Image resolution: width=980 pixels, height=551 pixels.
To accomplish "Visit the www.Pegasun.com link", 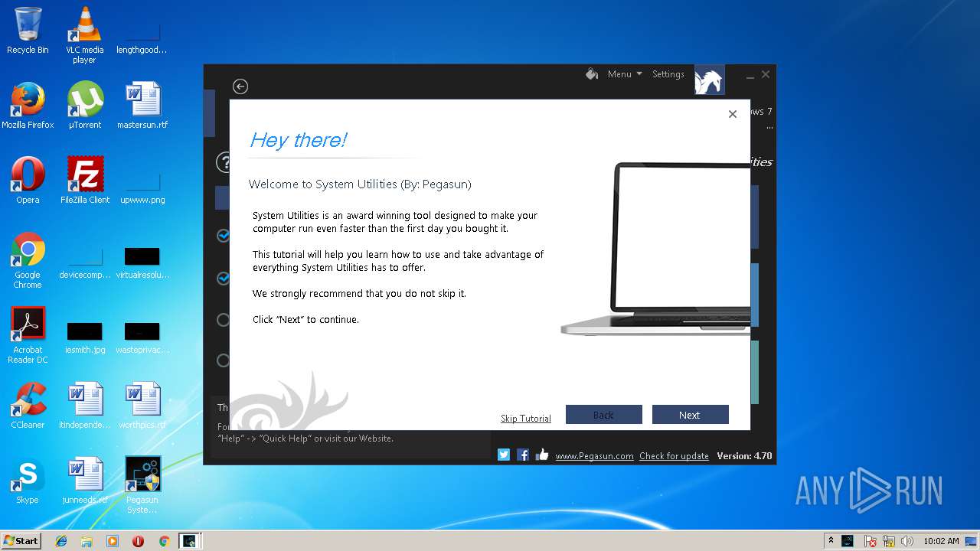I will 594,456.
